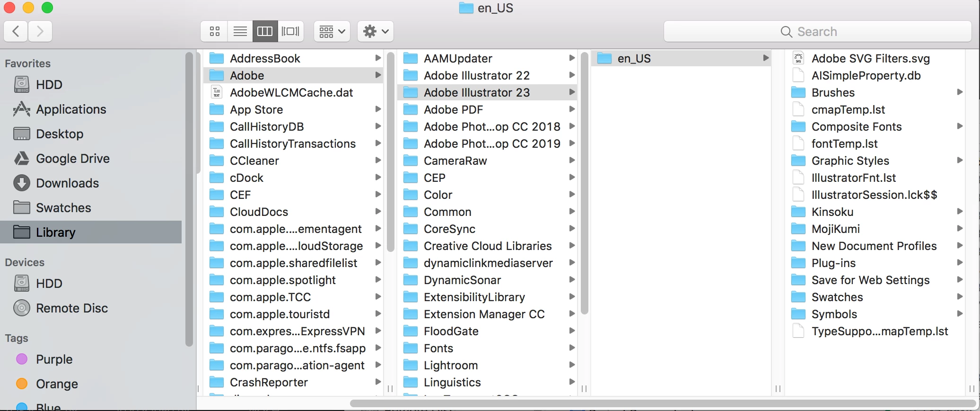
Task: Select Library in sidebar
Action: point(91,232)
